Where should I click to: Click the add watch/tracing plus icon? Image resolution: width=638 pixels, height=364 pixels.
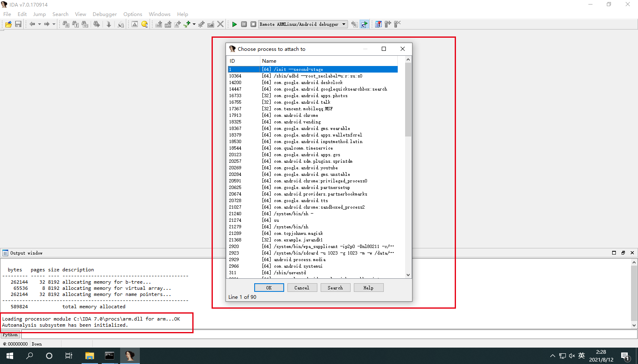pos(387,24)
